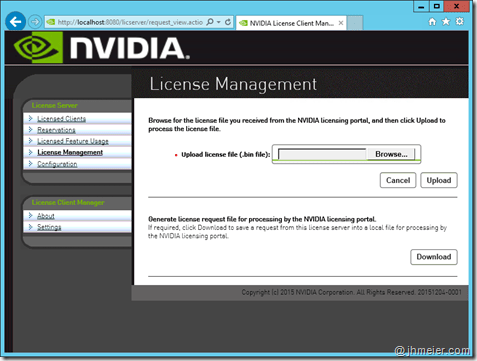Click arrow icon beside Configuration
477x361 pixels.
click(31, 163)
